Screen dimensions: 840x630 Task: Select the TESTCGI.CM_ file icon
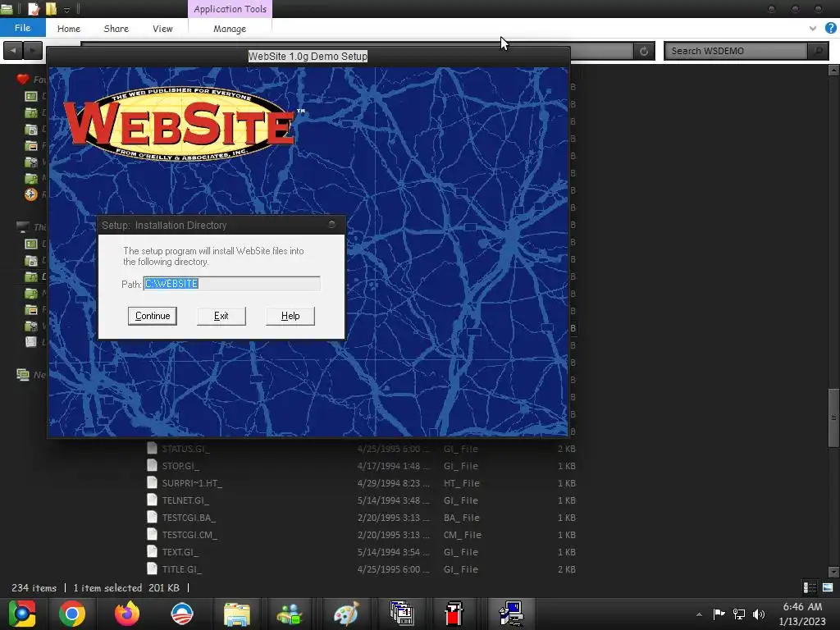point(152,535)
